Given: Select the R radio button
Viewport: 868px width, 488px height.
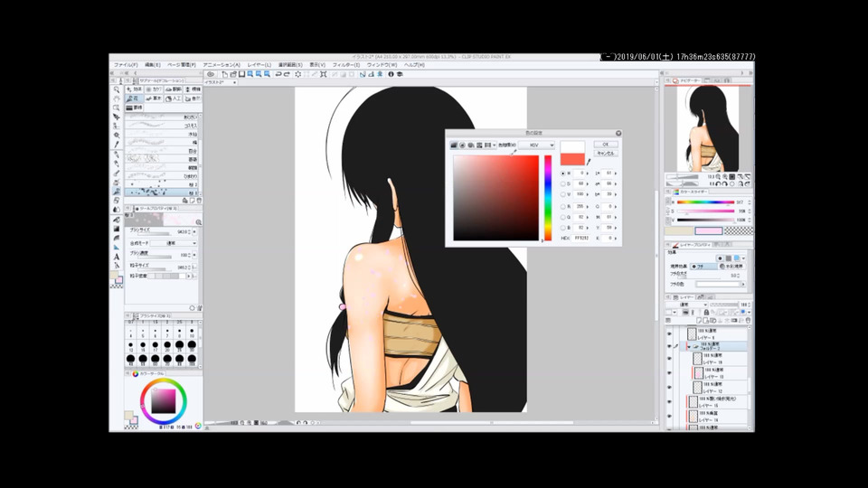Looking at the screenshot, I should [x=563, y=206].
